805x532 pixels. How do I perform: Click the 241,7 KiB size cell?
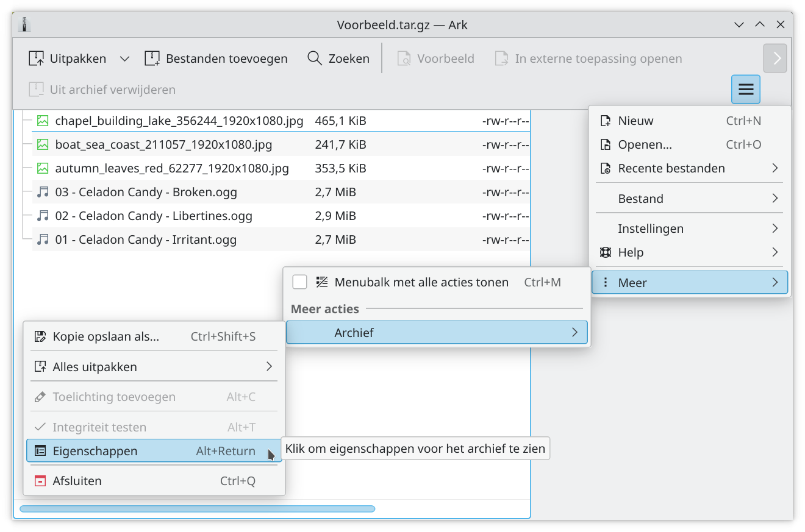click(x=340, y=144)
